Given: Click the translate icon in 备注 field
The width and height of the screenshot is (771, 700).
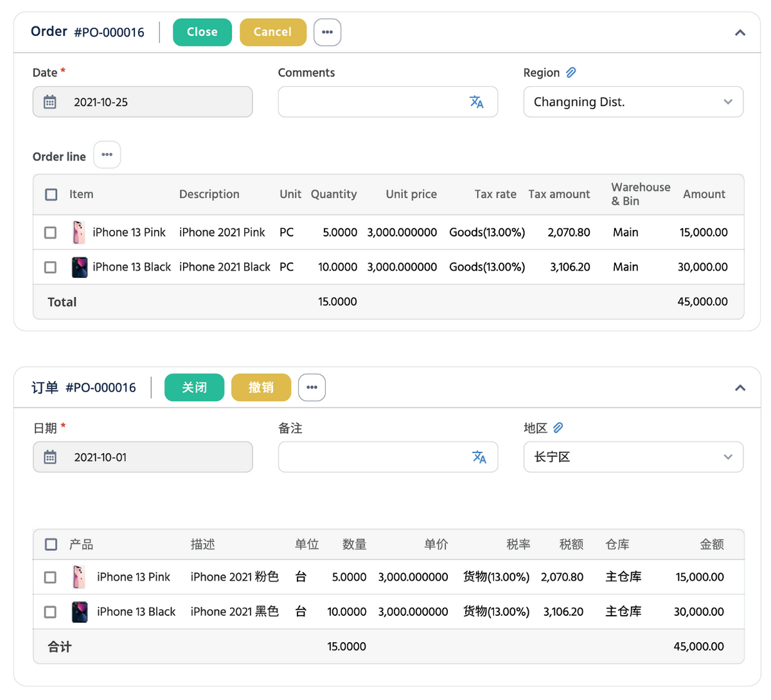Looking at the screenshot, I should click(x=479, y=457).
